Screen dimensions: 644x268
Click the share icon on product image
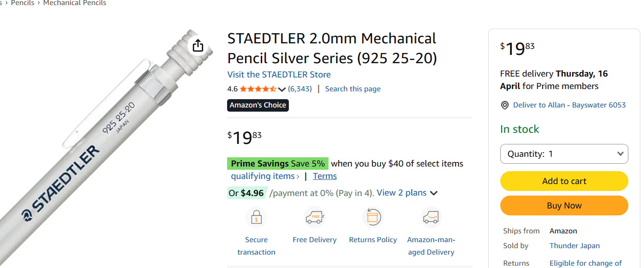tap(198, 45)
